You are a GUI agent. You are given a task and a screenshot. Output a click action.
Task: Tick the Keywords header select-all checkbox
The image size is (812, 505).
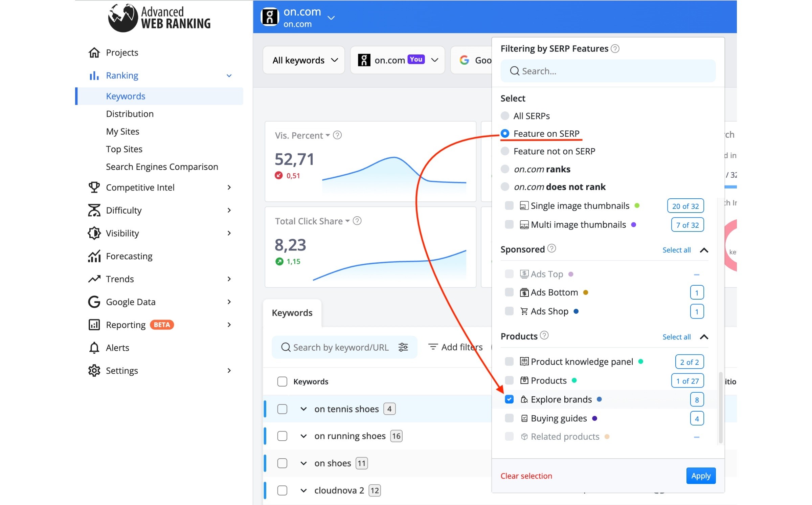(282, 381)
